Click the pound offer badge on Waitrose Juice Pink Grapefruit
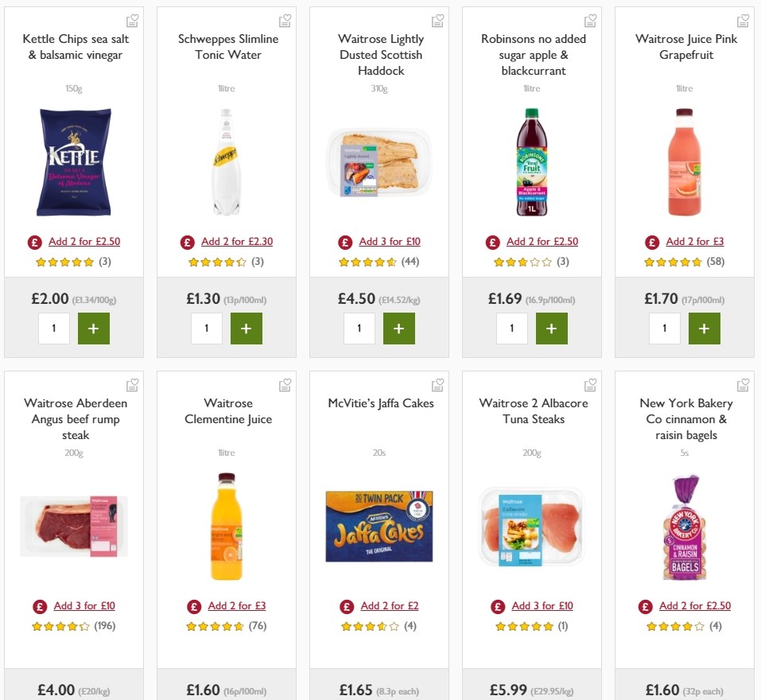 tap(652, 241)
